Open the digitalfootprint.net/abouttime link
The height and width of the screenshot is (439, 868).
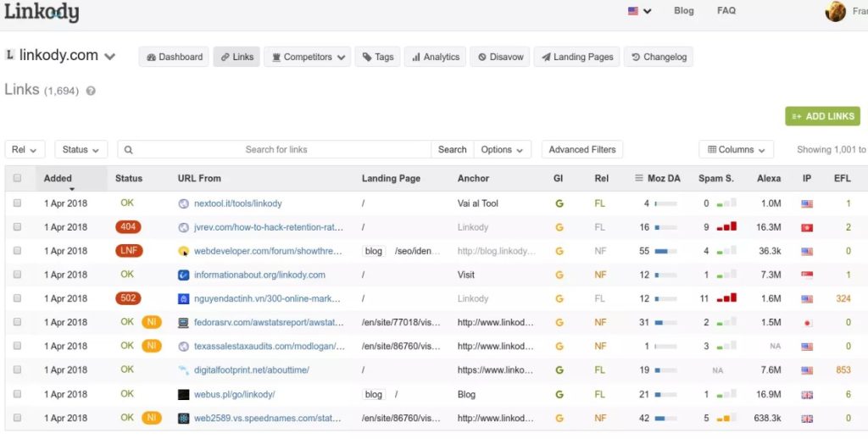click(251, 370)
